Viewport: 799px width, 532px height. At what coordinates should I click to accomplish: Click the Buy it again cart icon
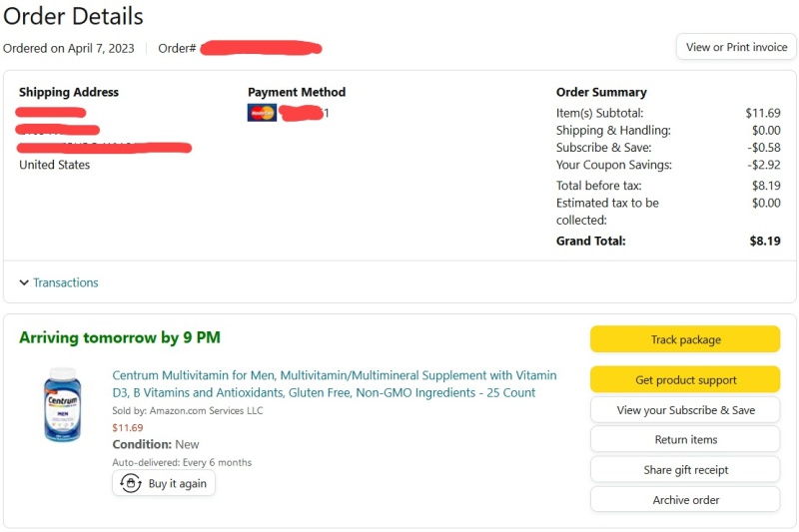tap(131, 483)
